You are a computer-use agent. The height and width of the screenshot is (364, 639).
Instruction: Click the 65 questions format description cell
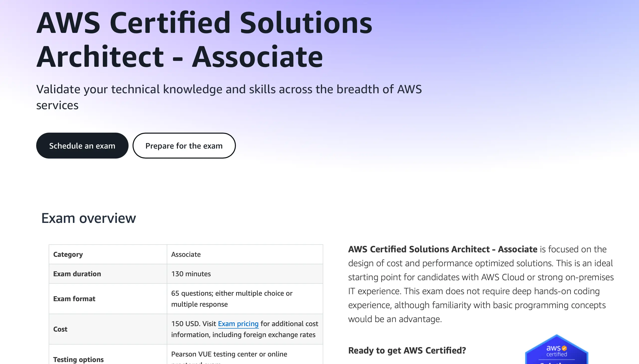pyautogui.click(x=232, y=298)
